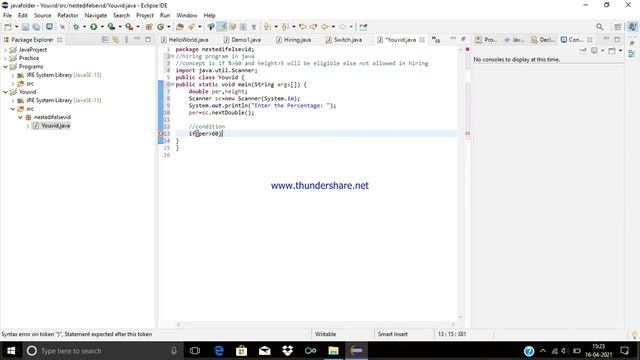Click the Search flashlight toolbar icon
This screenshot has width=640, height=360.
pyautogui.click(x=211, y=27)
